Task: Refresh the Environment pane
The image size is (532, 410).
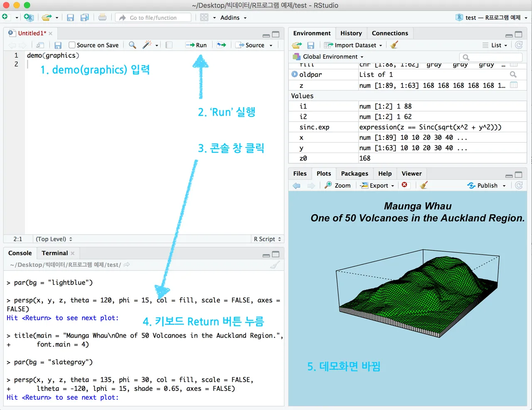Action: coord(519,45)
